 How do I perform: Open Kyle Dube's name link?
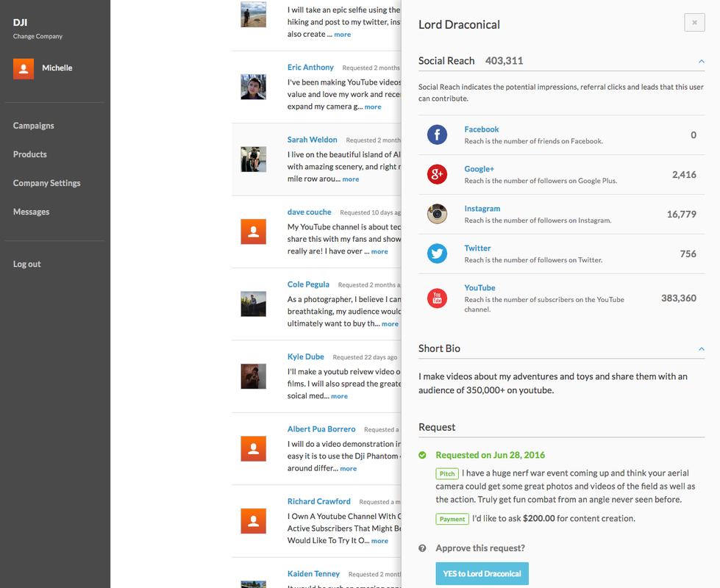[x=305, y=356]
